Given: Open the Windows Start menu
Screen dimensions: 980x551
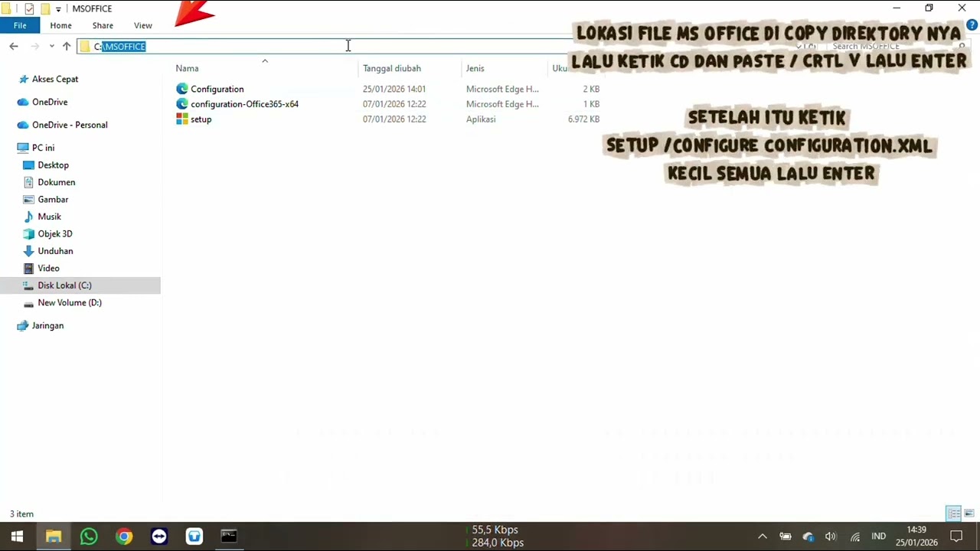Looking at the screenshot, I should (x=17, y=536).
